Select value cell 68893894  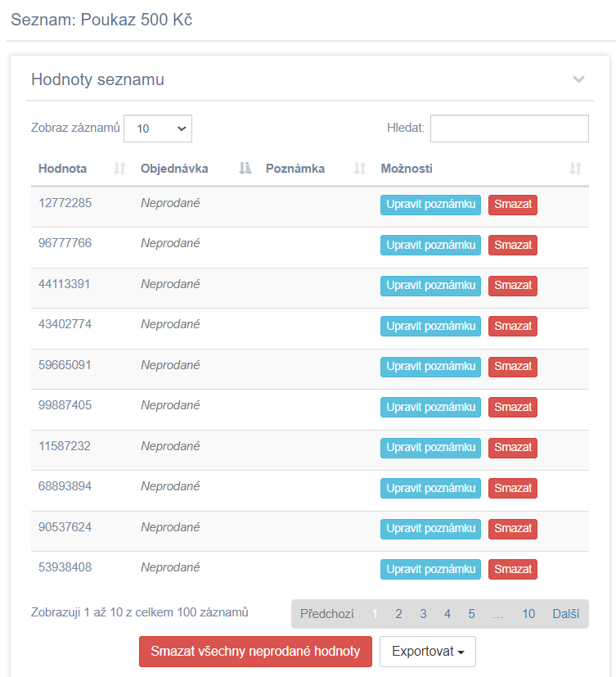65,486
